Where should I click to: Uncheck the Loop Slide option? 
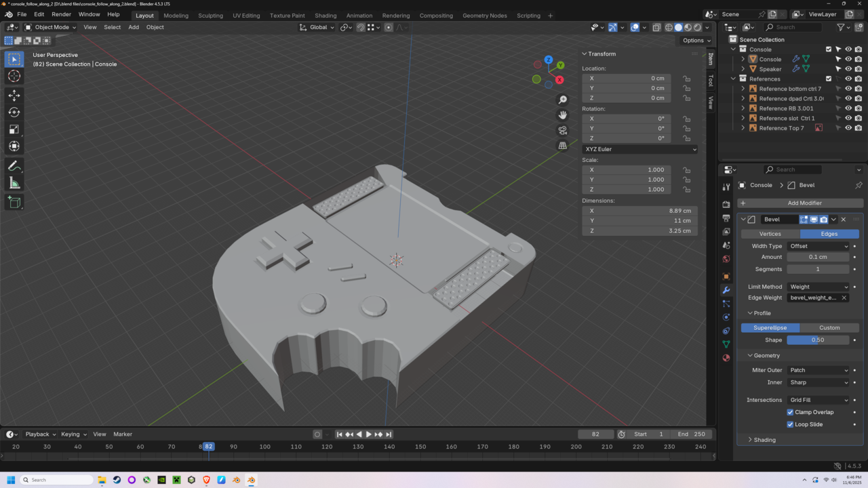tap(790, 424)
